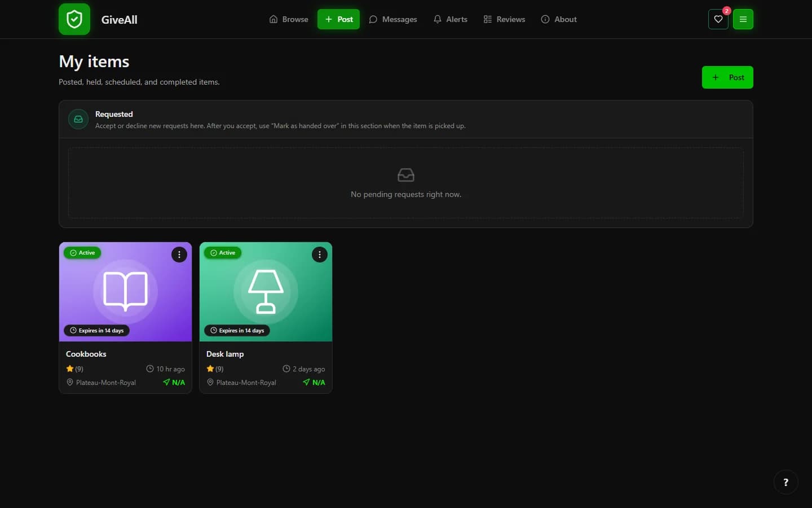812x508 pixels.
Task: View Alerts in the navigation bar
Action: pyautogui.click(x=451, y=19)
